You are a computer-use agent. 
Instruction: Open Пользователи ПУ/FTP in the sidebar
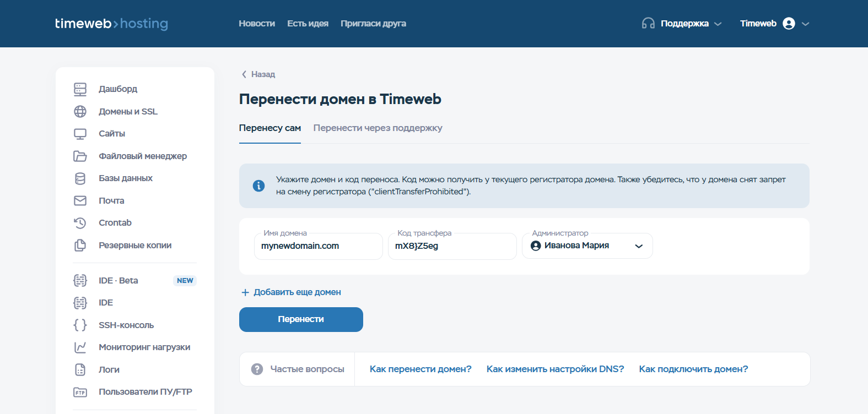point(145,392)
